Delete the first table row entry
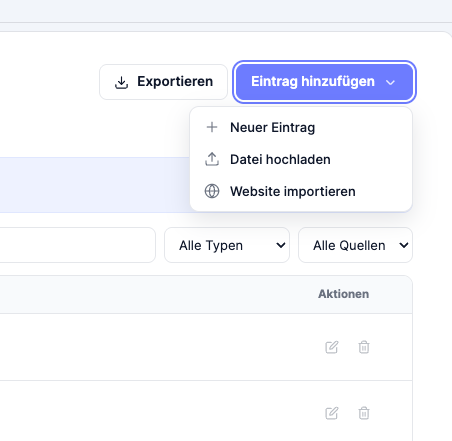The width and height of the screenshot is (452, 441). [x=364, y=347]
